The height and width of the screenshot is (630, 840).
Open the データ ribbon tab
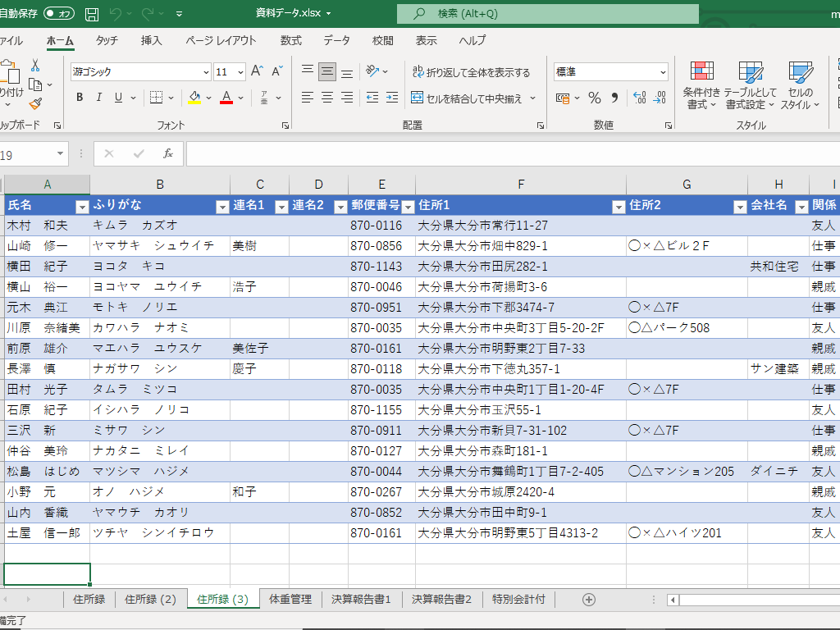click(x=336, y=41)
